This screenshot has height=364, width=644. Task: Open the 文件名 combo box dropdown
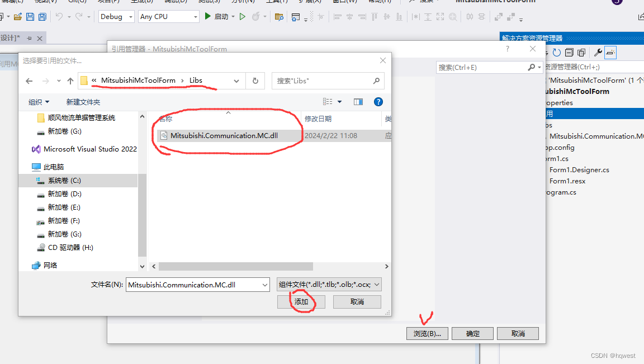(265, 285)
